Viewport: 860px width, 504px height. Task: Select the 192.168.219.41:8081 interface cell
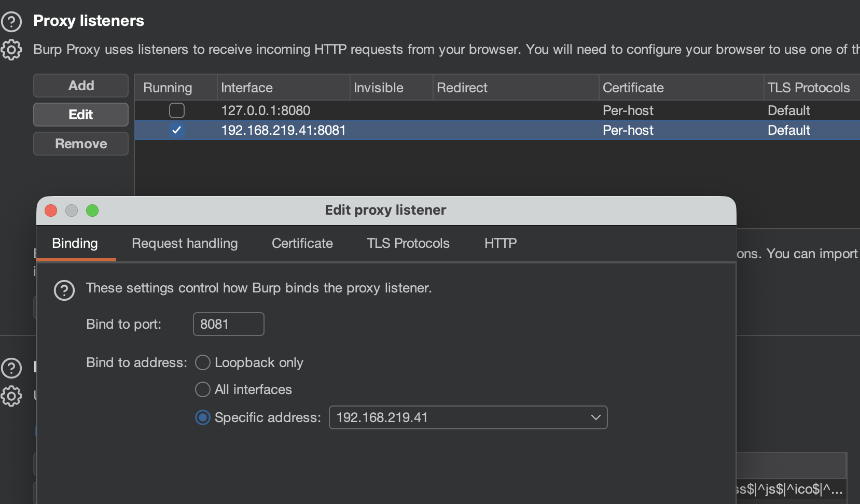point(283,130)
